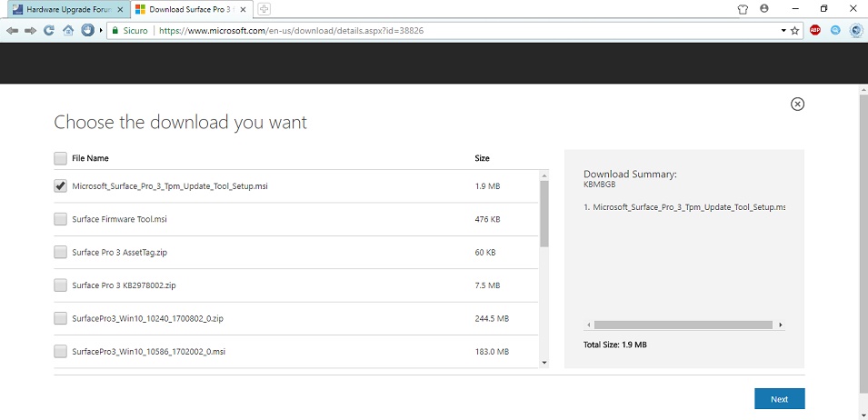Click the Surface Pro 3 KB2978002.zip file name
Screen dimensions: 868x420
[x=124, y=285]
